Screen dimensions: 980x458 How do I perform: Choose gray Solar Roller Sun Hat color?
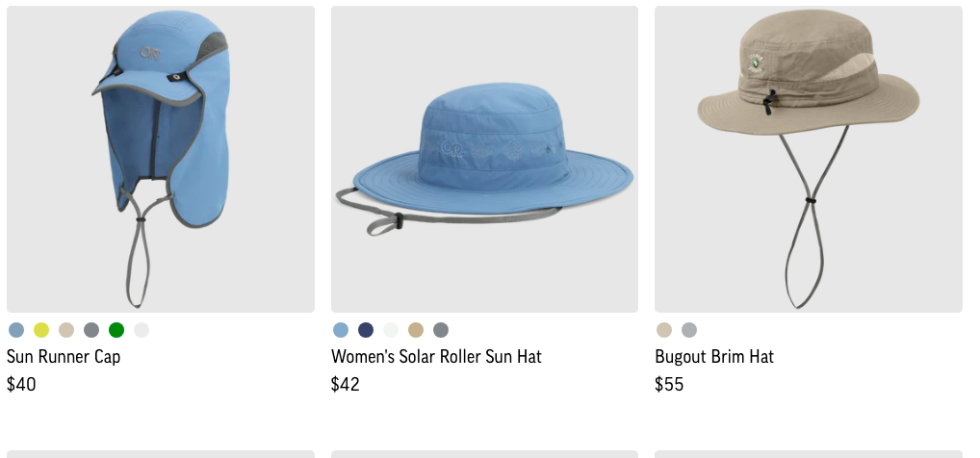click(x=441, y=330)
